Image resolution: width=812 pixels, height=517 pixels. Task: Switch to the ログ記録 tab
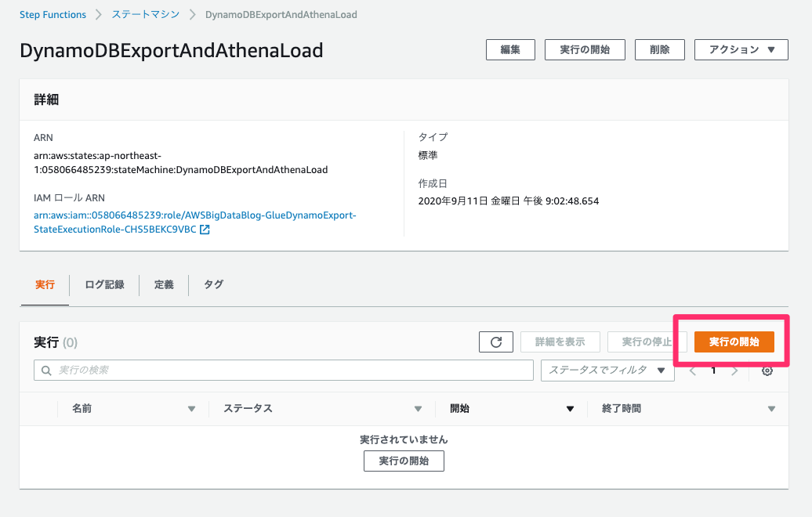pyautogui.click(x=104, y=284)
